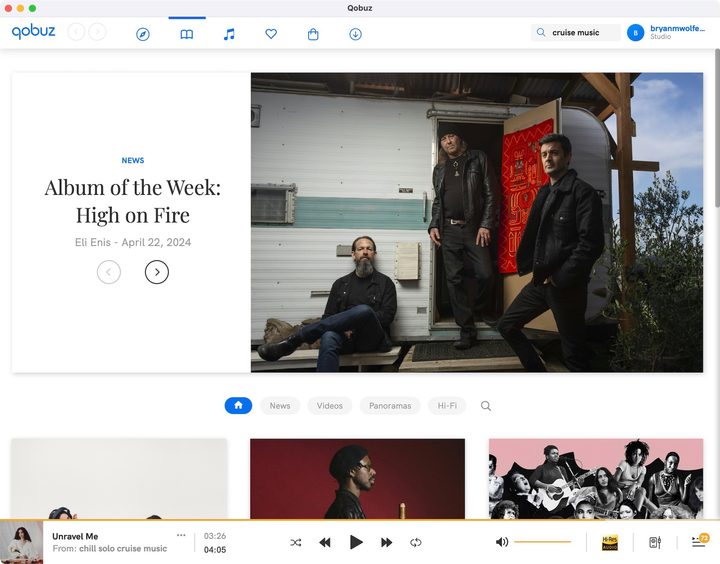The width and height of the screenshot is (720, 564).
Task: Open the chill solo cruise music playlist link
Action: [123, 548]
